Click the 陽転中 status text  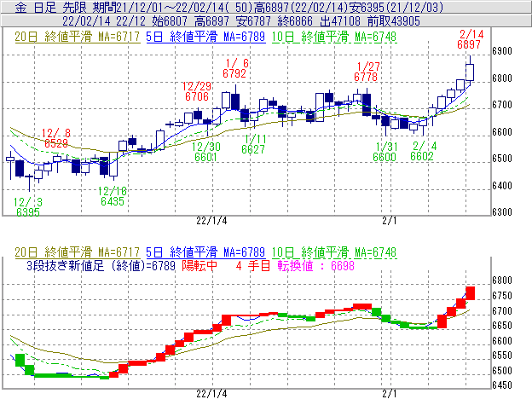(x=199, y=265)
